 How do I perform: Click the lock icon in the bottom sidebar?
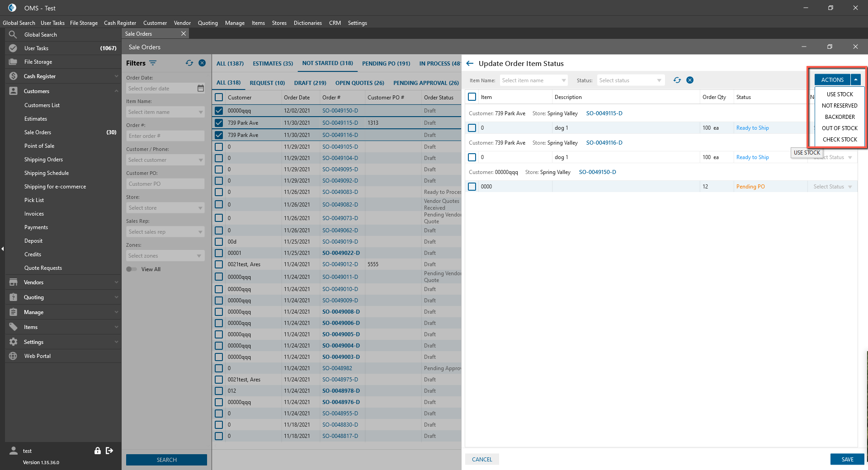click(97, 451)
